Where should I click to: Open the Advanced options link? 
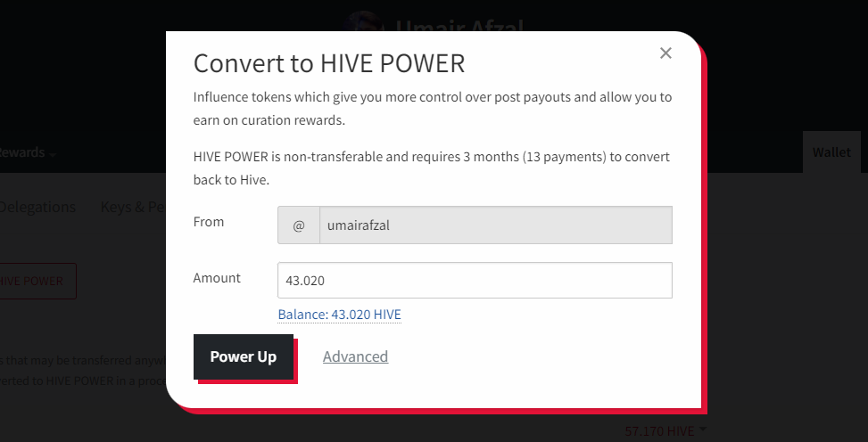355,356
